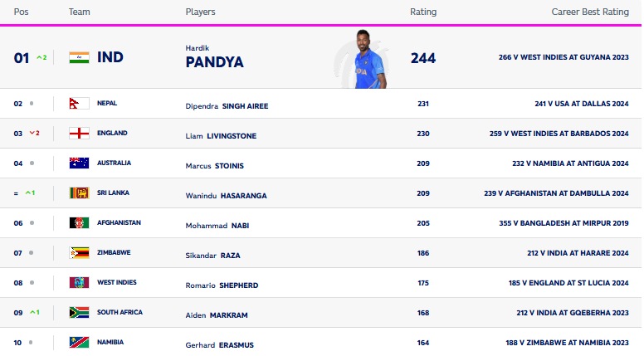Click the South Africa flag icon

[x=79, y=313]
